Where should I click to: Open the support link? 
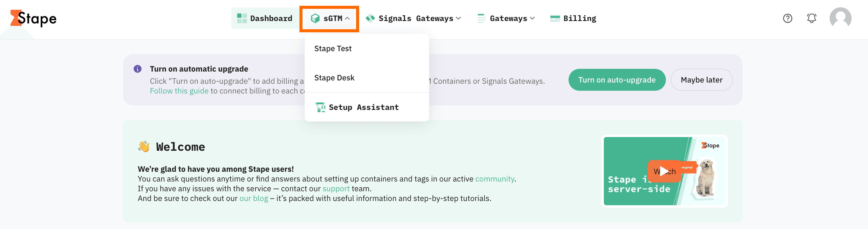tap(336, 189)
